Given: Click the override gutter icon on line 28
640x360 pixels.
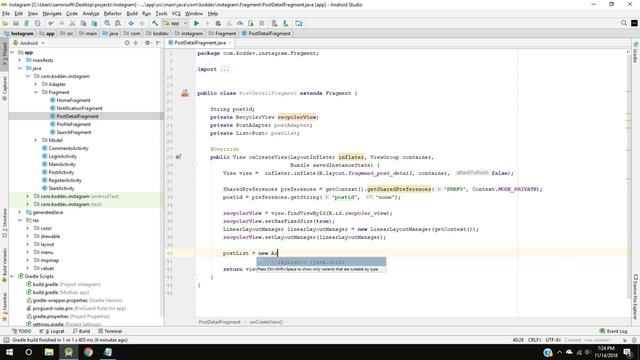Looking at the screenshot, I should (178, 157).
